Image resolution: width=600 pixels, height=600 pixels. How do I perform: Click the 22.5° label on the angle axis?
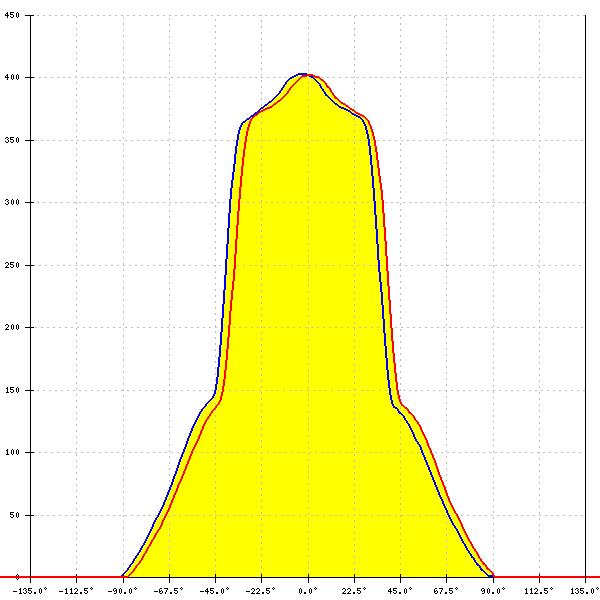click(x=354, y=591)
